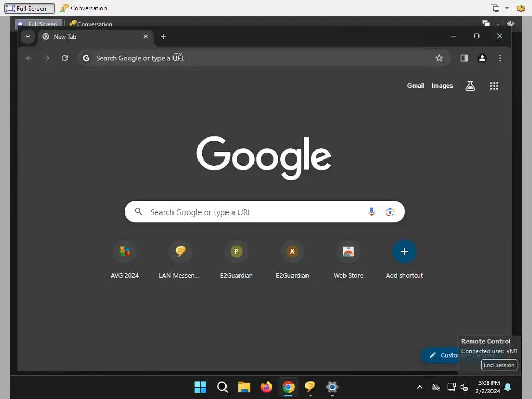Image resolution: width=532 pixels, height=399 pixels.
Task: Open Gmail link
Action: pos(416,86)
